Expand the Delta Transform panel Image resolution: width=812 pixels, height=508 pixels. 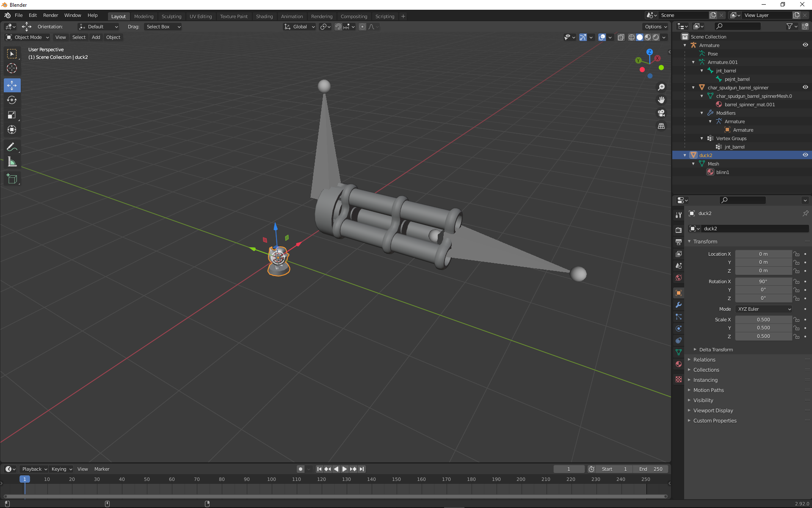click(x=715, y=350)
